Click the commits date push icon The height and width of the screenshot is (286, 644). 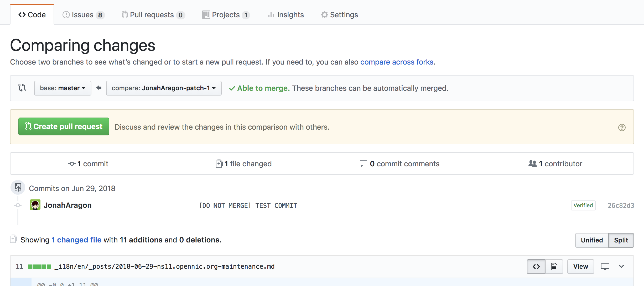18,187
